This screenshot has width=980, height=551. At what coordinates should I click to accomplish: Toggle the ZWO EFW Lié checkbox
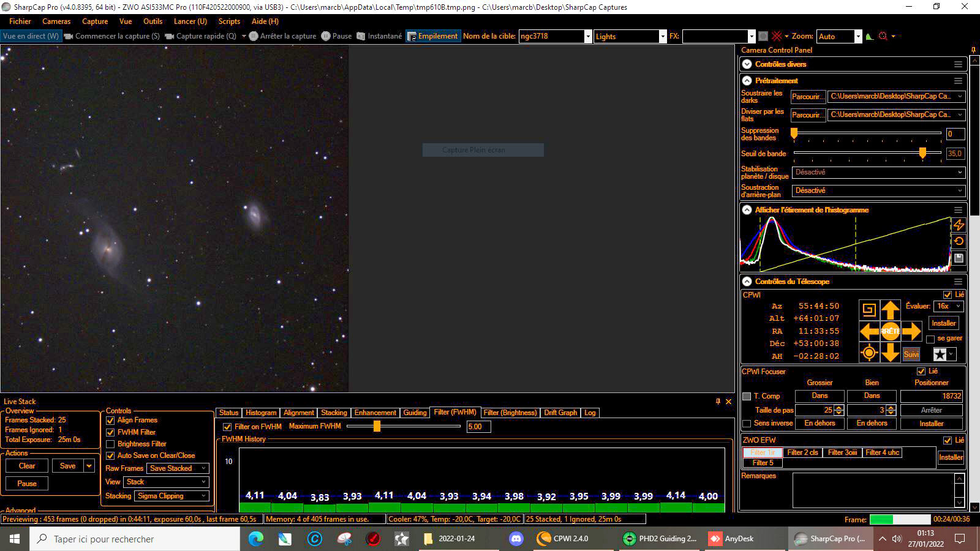coord(948,440)
